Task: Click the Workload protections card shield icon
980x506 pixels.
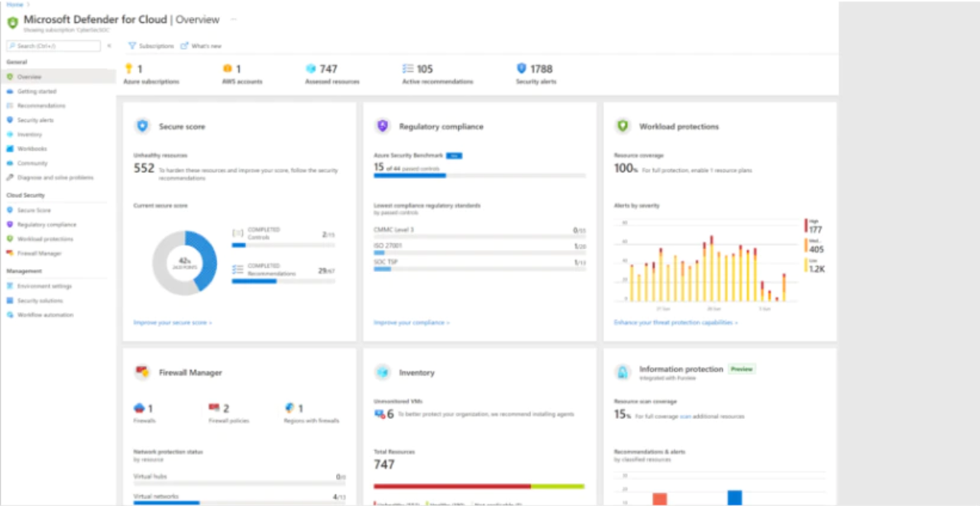Action: pyautogui.click(x=623, y=126)
